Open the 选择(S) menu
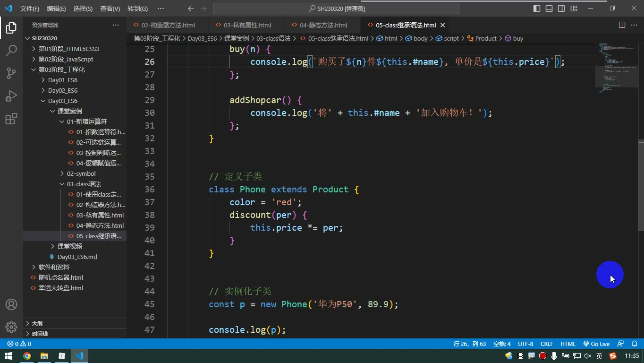This screenshot has height=363, width=644. (x=83, y=9)
